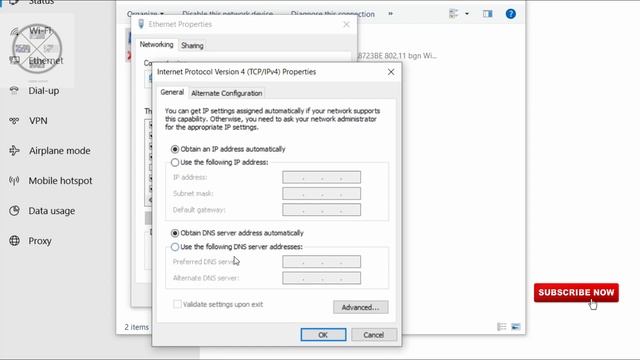Click the Ethernet Properties title icon
Screen dimensions: 640x360
coord(141,24)
